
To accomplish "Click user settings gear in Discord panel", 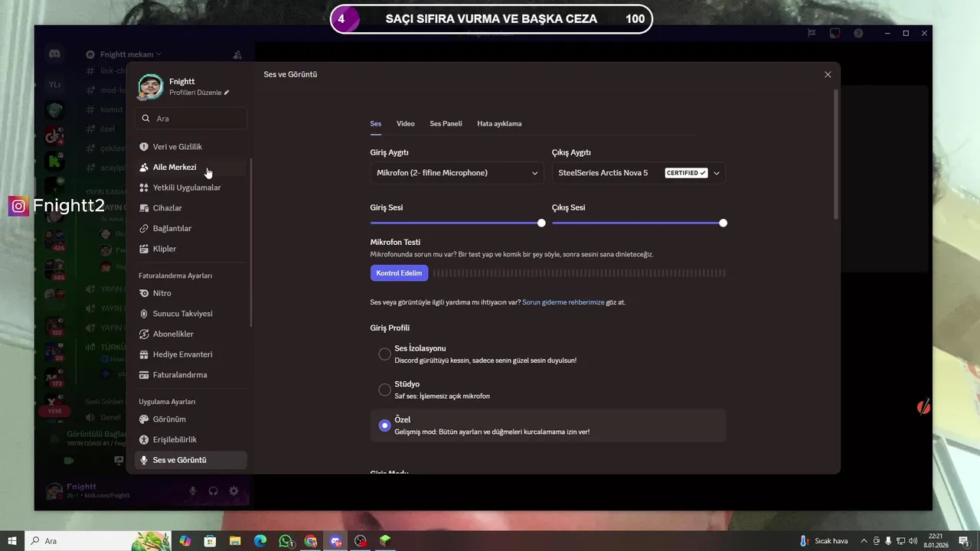I will tap(234, 491).
